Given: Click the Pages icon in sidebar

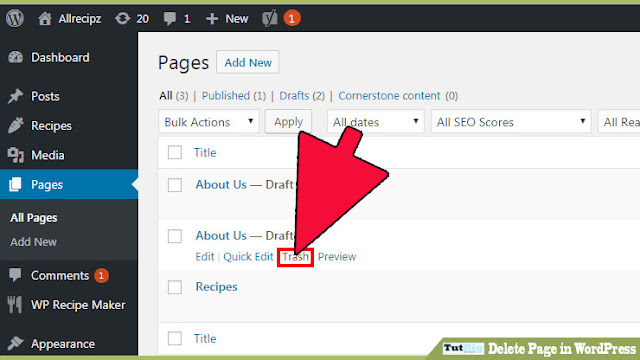Looking at the screenshot, I should coord(16,184).
